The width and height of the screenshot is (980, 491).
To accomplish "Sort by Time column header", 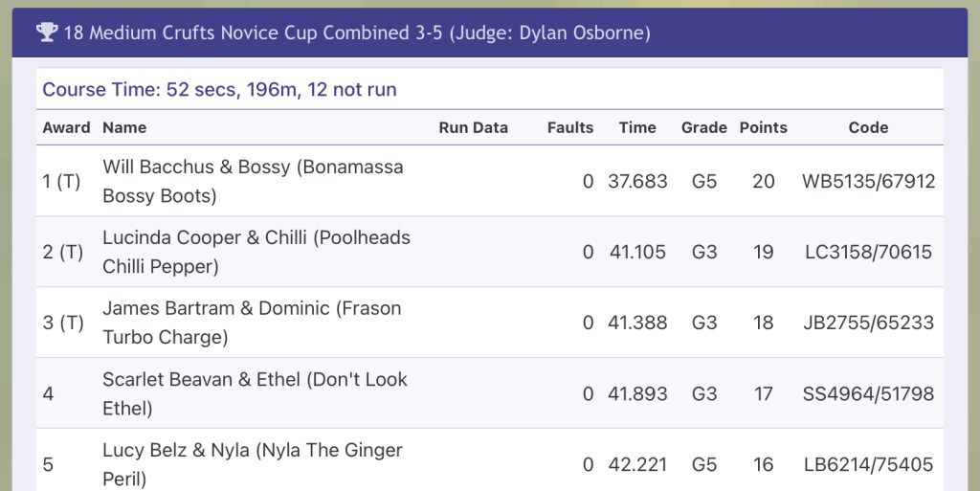I will pos(637,127).
